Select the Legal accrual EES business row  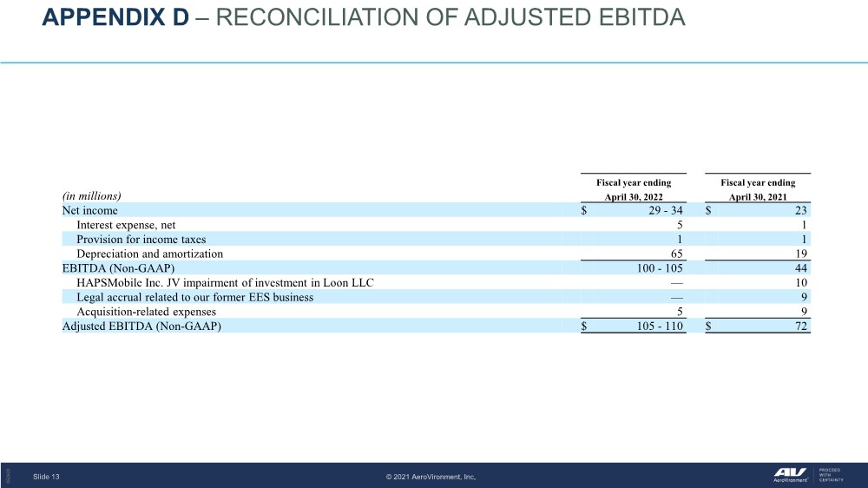437,297
